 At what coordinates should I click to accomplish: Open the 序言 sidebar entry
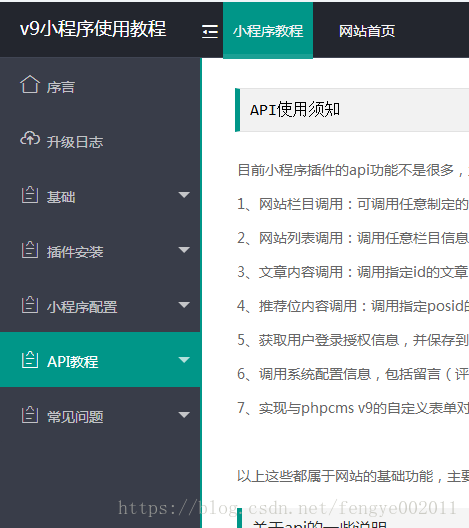[x=100, y=85]
